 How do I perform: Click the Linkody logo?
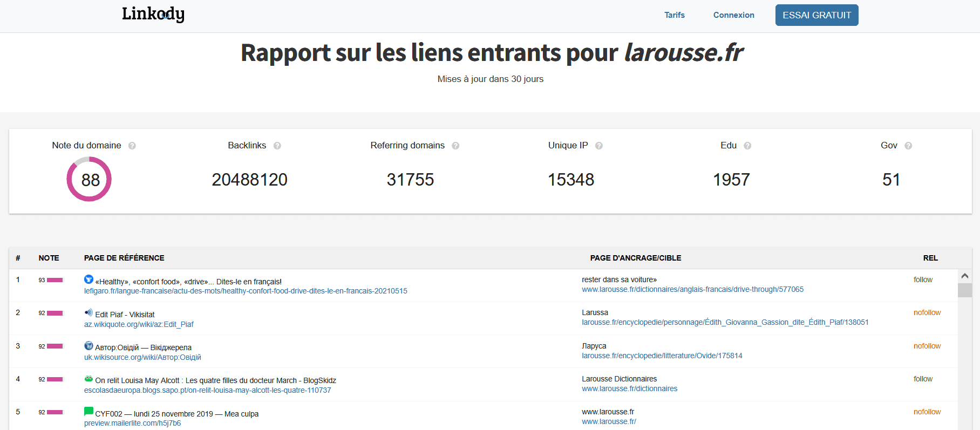tap(153, 14)
